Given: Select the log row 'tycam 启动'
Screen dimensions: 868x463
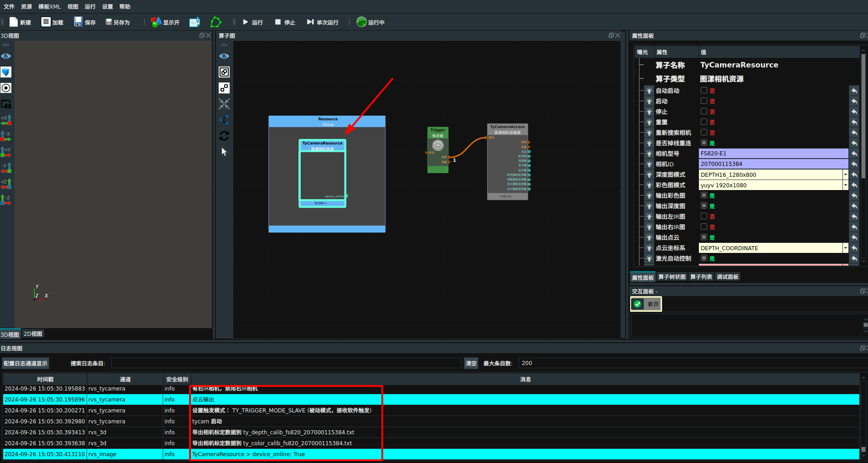Looking at the screenshot, I should click(x=431, y=422).
